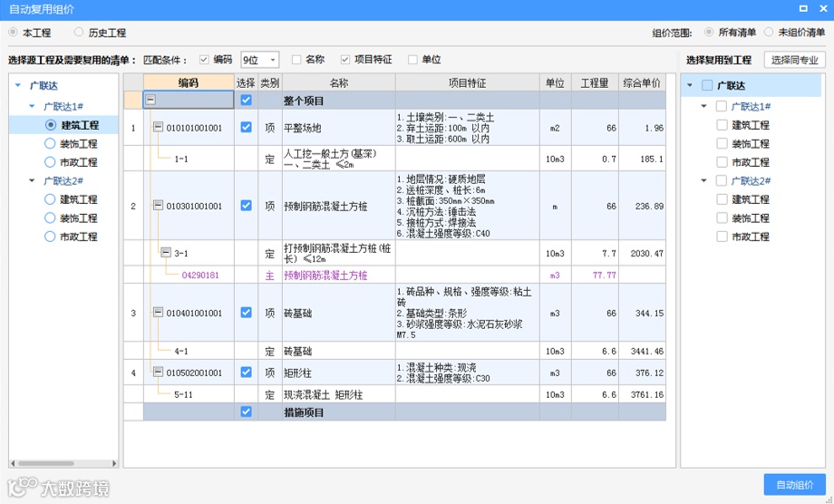
Task: Collapse 广联达 root in target tree
Action: [691, 85]
